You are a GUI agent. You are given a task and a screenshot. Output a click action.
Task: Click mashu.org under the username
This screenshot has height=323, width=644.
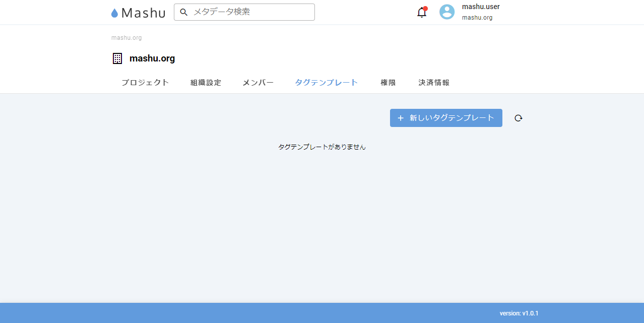click(x=477, y=18)
